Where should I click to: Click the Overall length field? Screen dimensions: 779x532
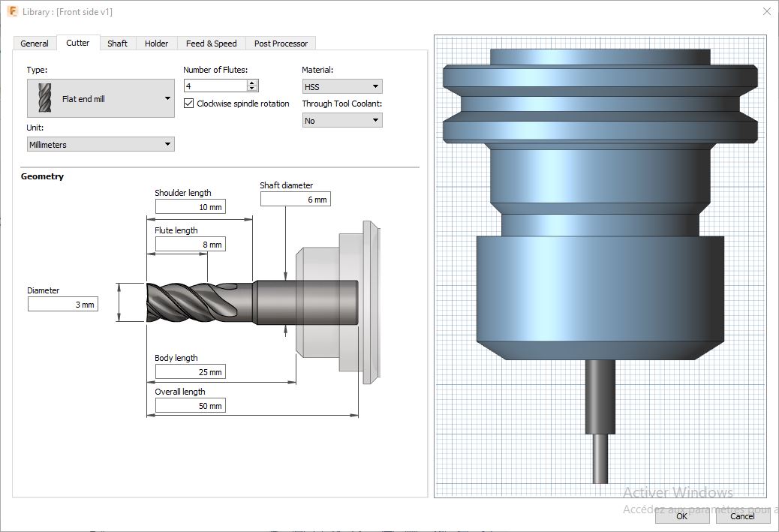(x=191, y=406)
